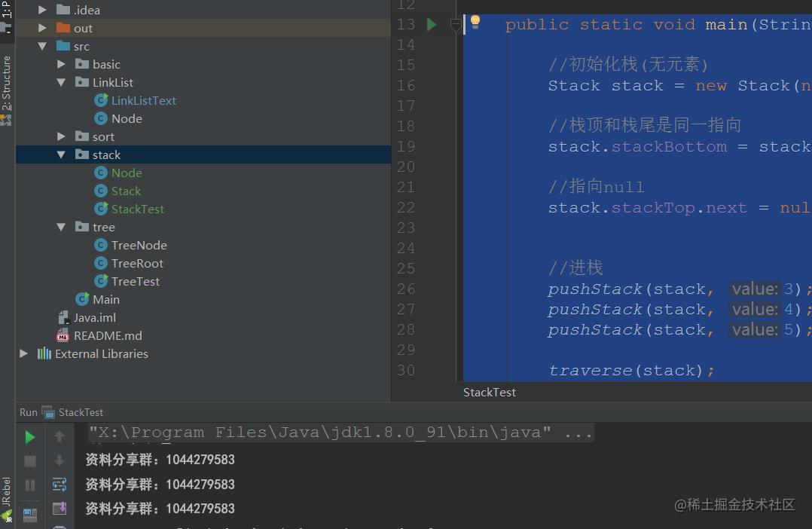Click the stackBottom field reference
Image resolution: width=812 pixels, height=529 pixels.
click(669, 147)
